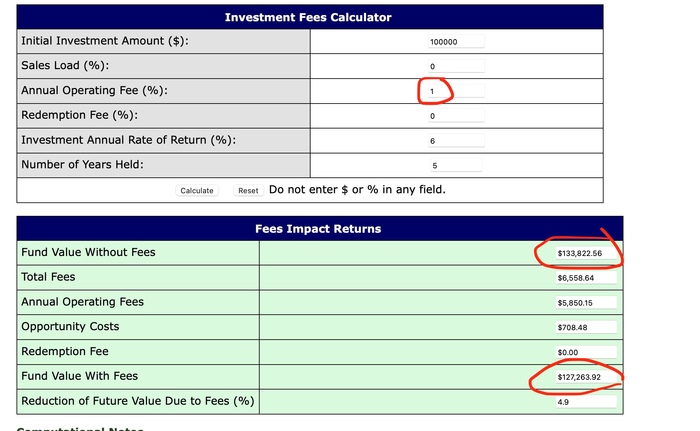Viewport: 700px width, 431px height.
Task: Focus the Investment Annual Rate of Return input
Action: 456,141
